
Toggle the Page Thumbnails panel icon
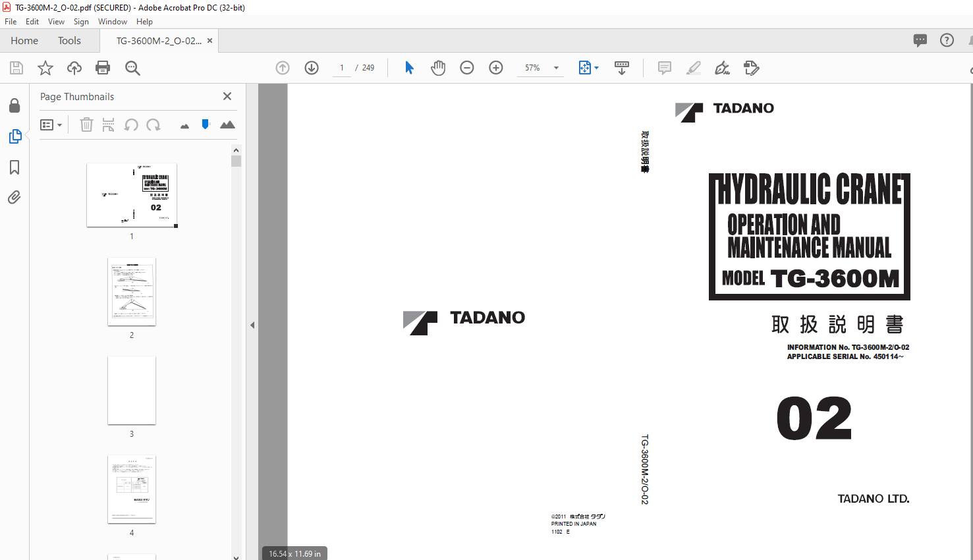point(14,136)
